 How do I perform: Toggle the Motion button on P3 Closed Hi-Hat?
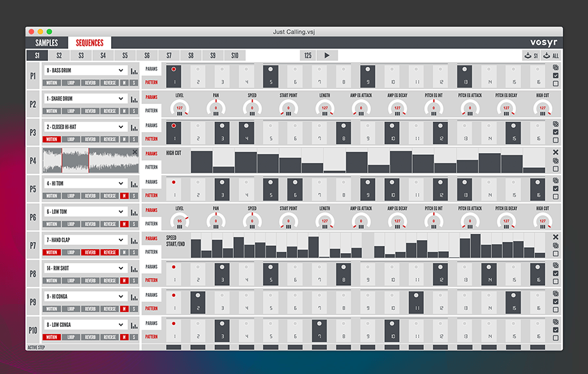pyautogui.click(x=52, y=139)
